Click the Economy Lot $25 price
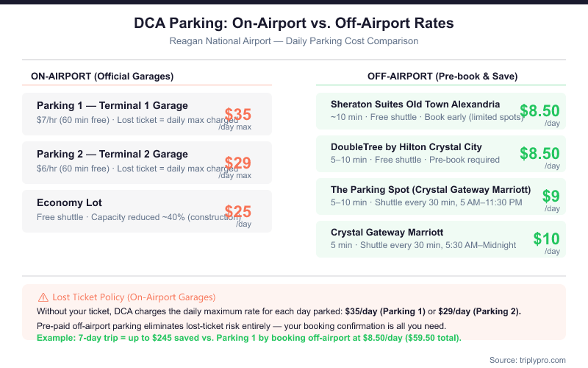The width and height of the screenshot is (588, 368). (238, 211)
